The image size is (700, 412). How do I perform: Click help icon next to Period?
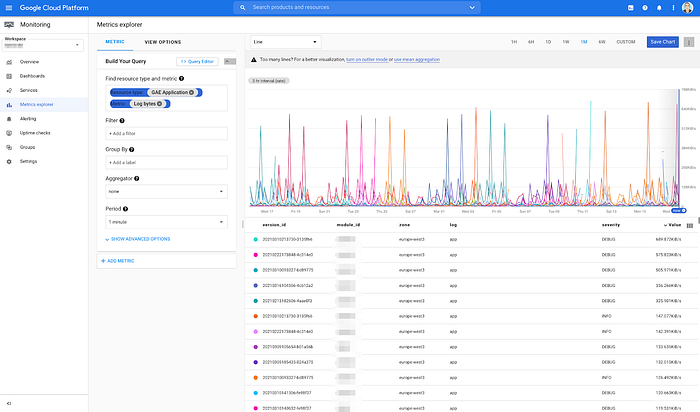click(x=125, y=209)
